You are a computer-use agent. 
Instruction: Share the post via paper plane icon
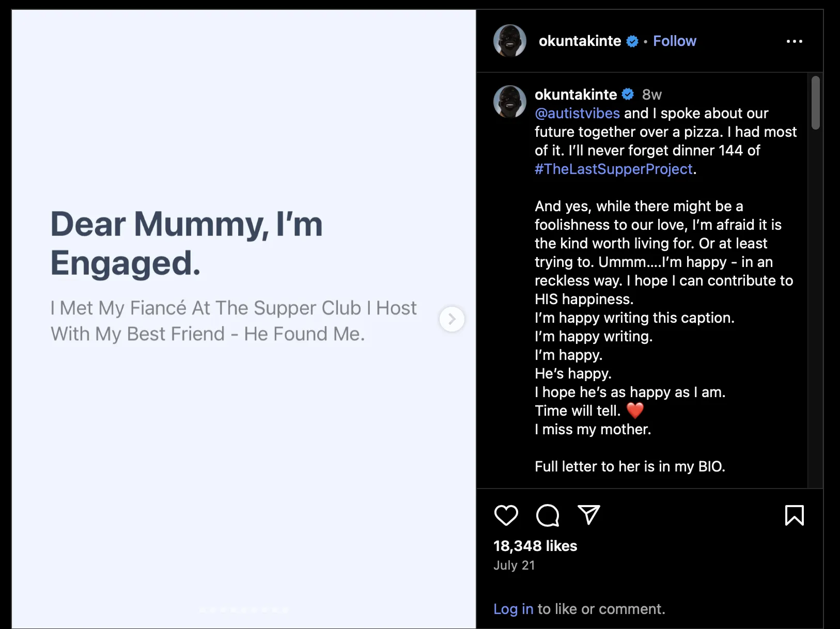click(588, 514)
